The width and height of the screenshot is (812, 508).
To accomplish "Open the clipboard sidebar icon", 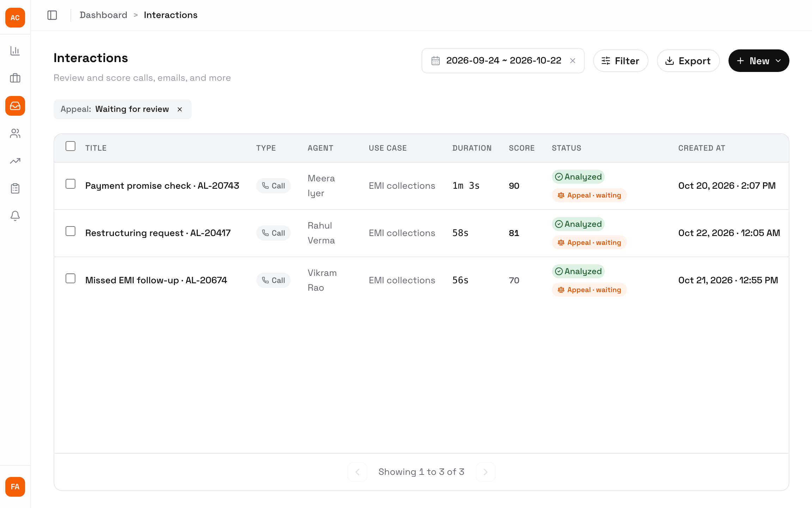I will coord(15,188).
